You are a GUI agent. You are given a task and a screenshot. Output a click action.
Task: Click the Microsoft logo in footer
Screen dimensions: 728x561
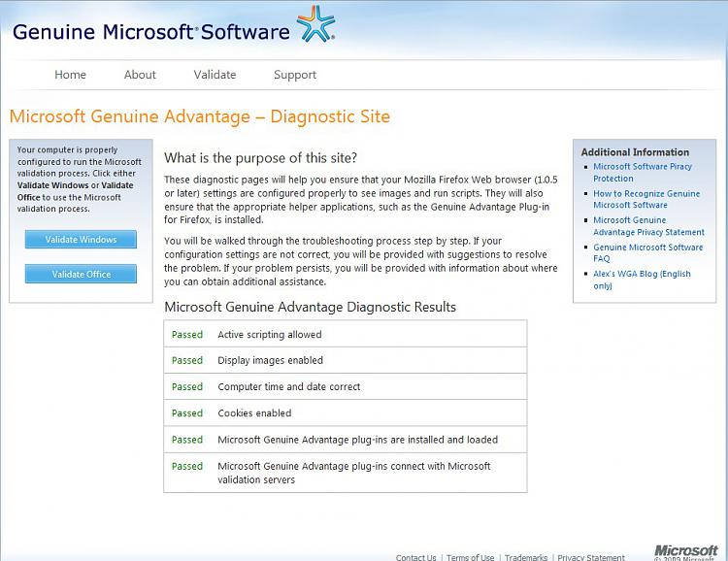click(x=685, y=550)
